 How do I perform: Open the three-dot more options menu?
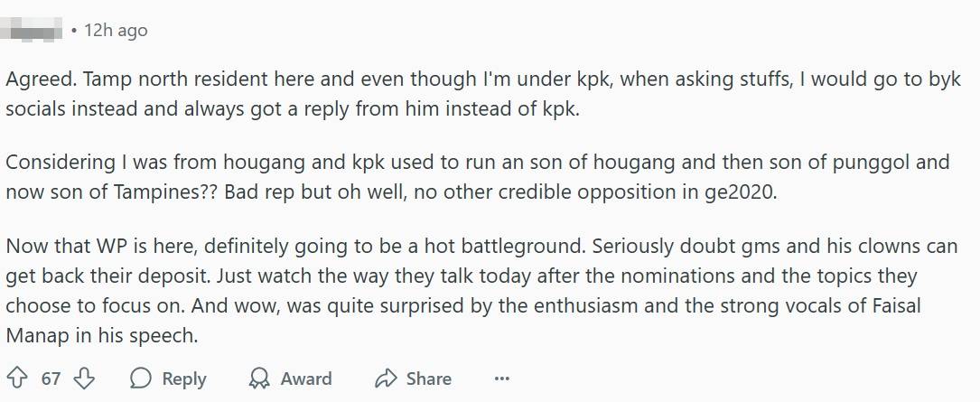point(502,379)
